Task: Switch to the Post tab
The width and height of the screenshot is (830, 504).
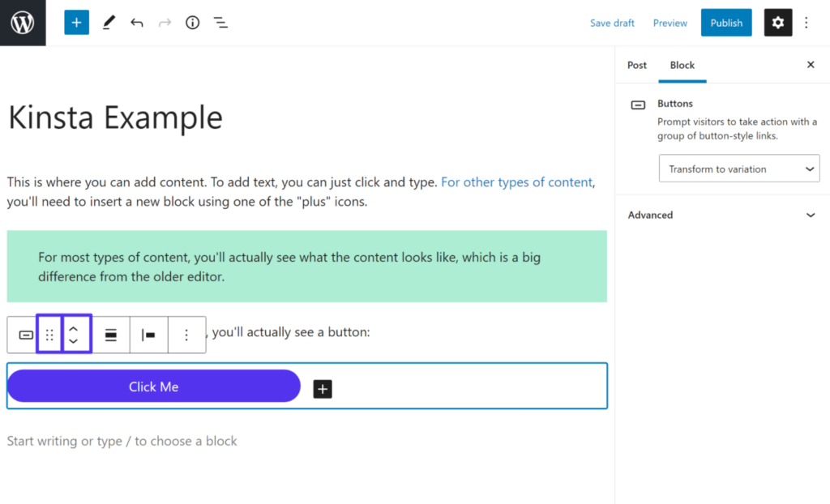Action: click(637, 65)
